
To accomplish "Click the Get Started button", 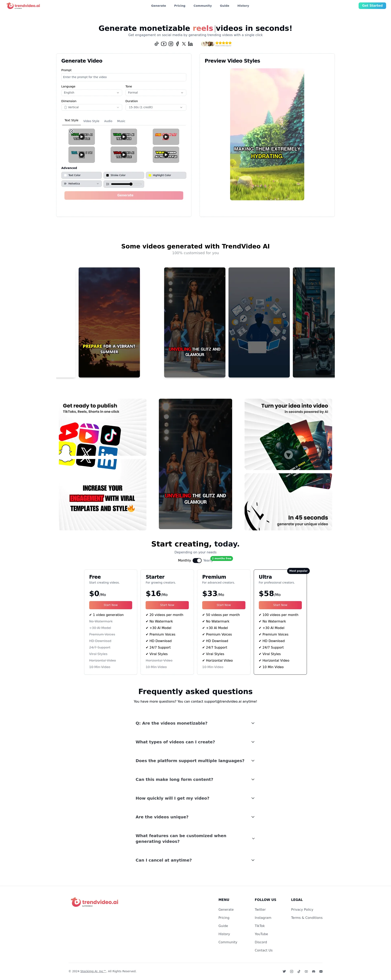I will pos(372,6).
